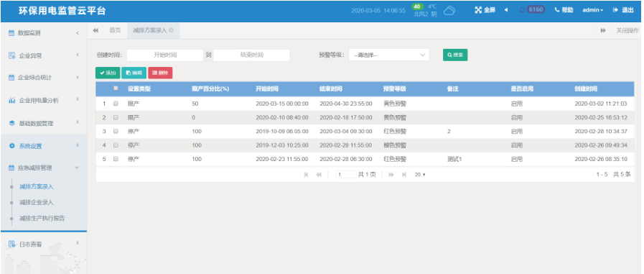Viewport: 644px width, 274px height.
Task: Switch to the 首页 tab
Action: point(115,30)
